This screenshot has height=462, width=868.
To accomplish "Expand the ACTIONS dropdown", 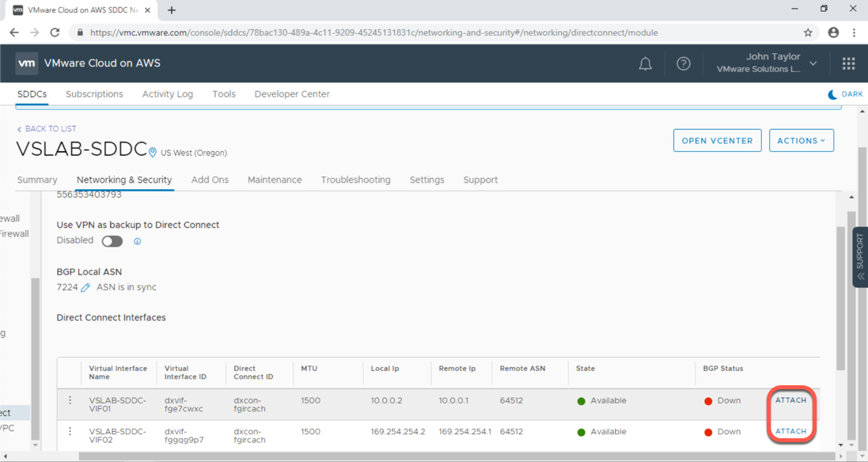I will [x=801, y=141].
